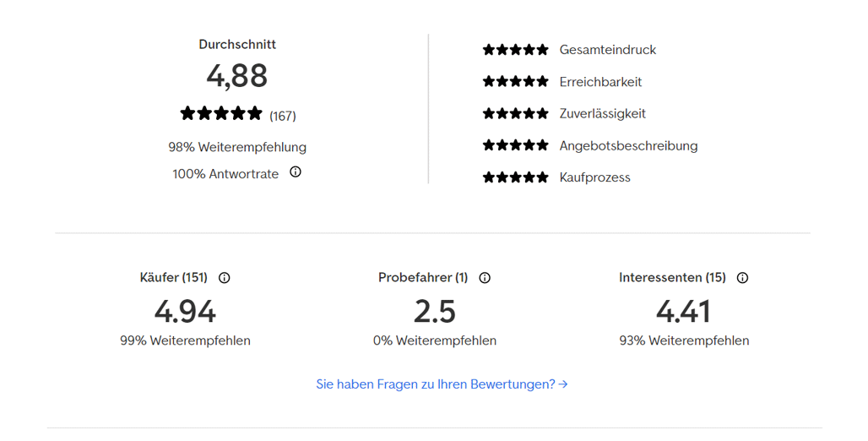Click the 98% Weiterempfehlung text

pyautogui.click(x=237, y=147)
